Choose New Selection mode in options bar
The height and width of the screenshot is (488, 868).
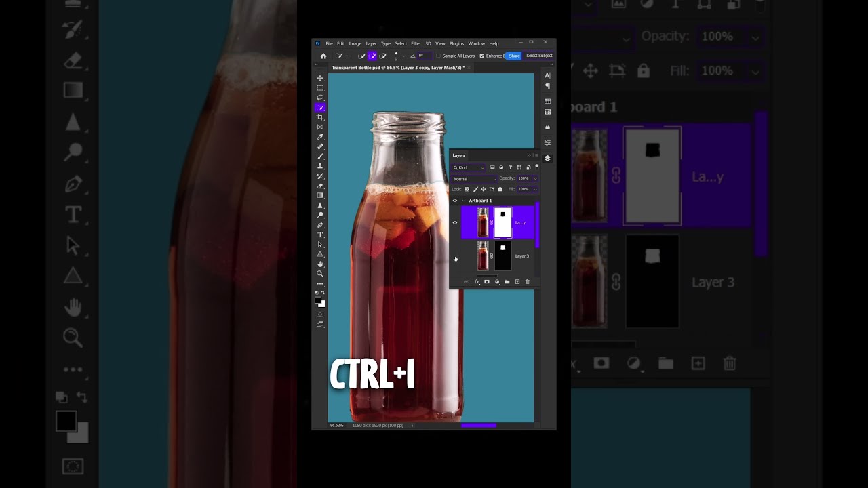pyautogui.click(x=362, y=56)
